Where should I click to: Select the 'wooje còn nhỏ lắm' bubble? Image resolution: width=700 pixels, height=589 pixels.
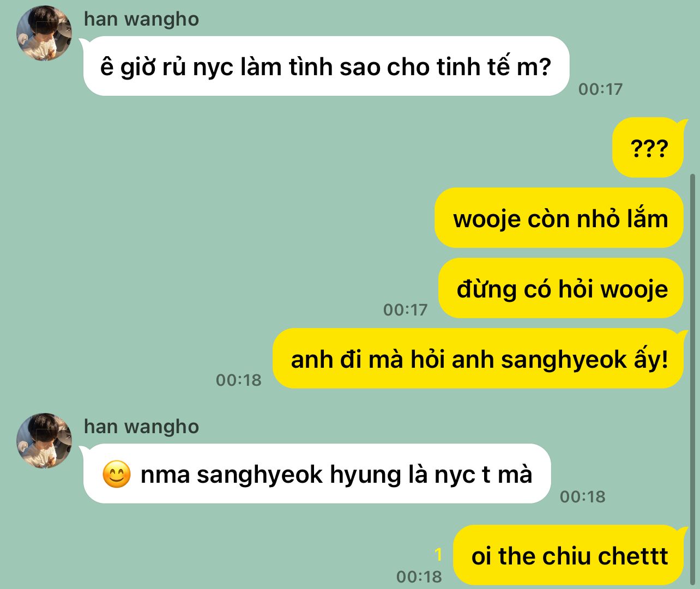point(559,218)
